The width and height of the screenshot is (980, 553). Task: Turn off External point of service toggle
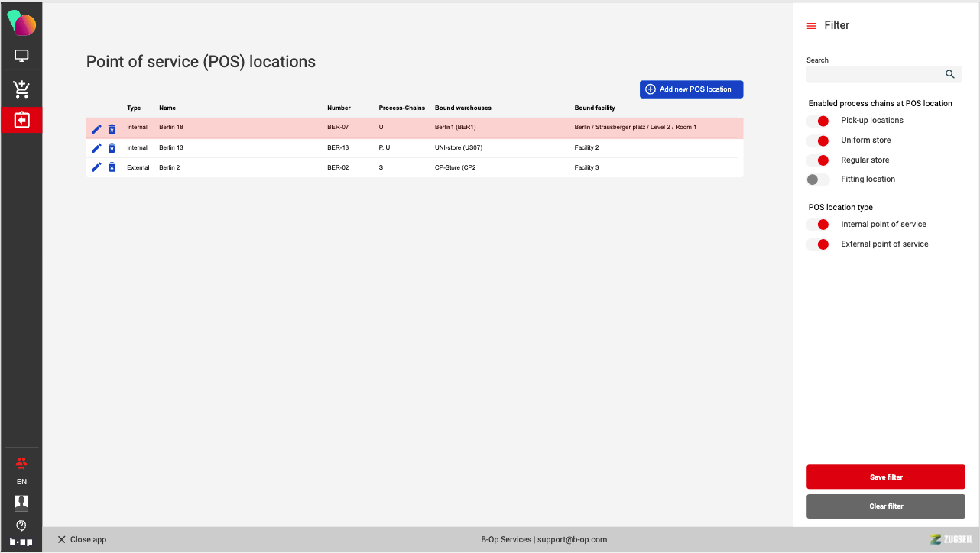[x=818, y=244]
